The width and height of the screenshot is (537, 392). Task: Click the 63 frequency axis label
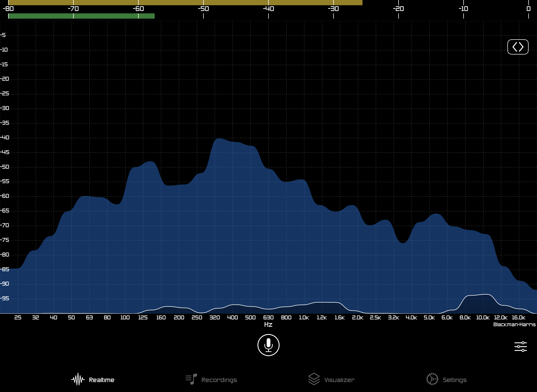(89, 318)
